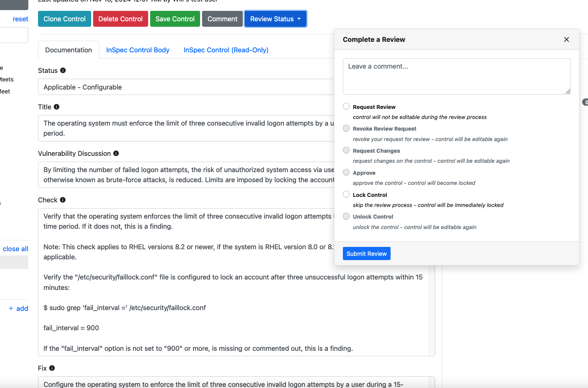588x388 pixels.
Task: Select the Request Review option
Action: (346, 106)
